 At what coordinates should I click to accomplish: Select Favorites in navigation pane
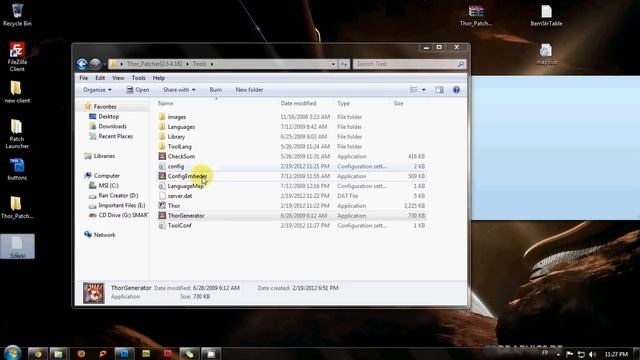(x=104, y=107)
